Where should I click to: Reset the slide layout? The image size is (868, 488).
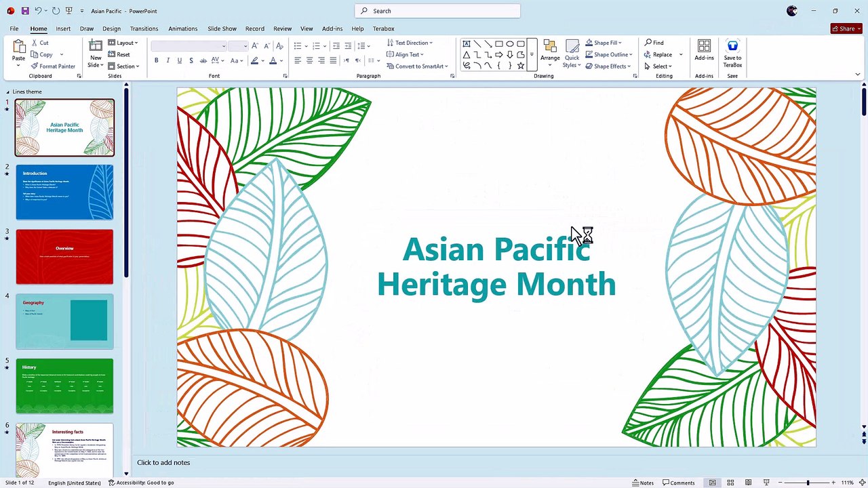119,54
